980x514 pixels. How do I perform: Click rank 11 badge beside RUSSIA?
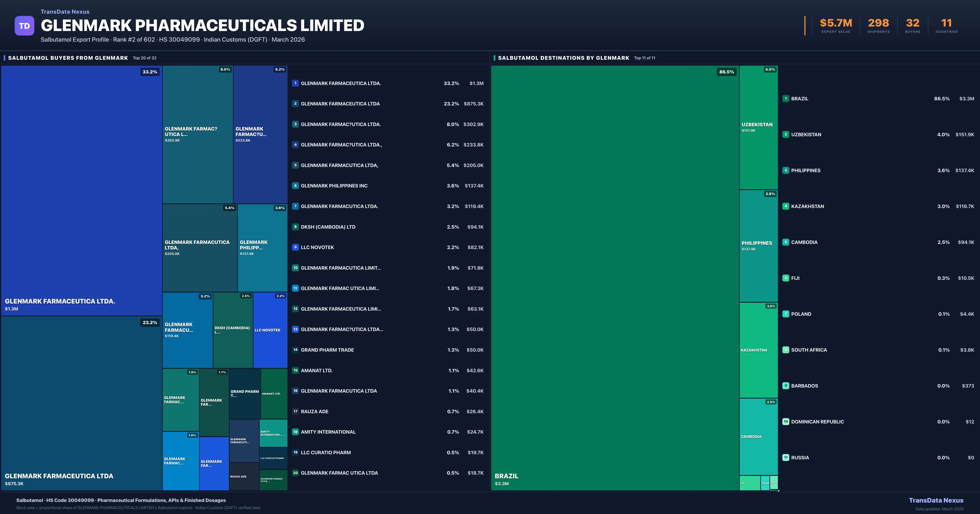pos(786,458)
